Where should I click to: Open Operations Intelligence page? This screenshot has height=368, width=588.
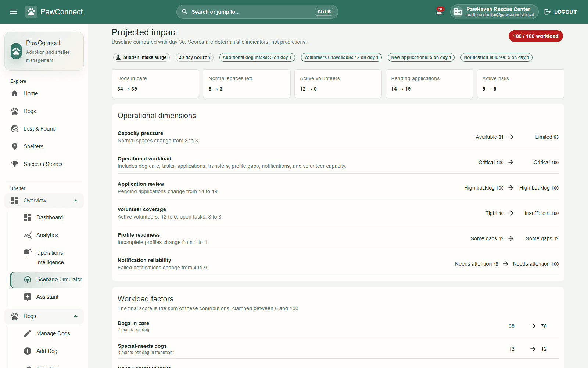47,257
